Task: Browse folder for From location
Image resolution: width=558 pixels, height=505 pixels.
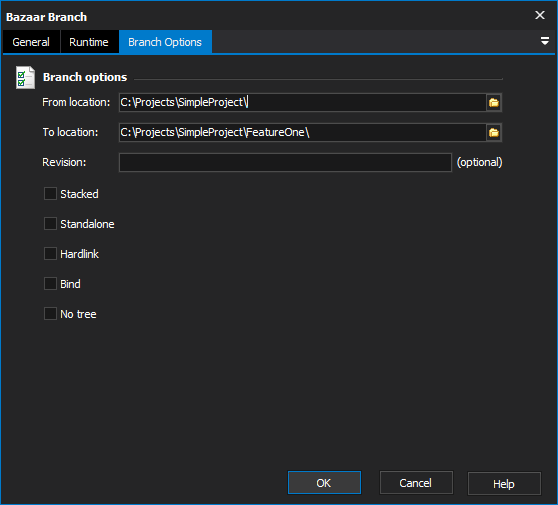Action: (x=494, y=102)
